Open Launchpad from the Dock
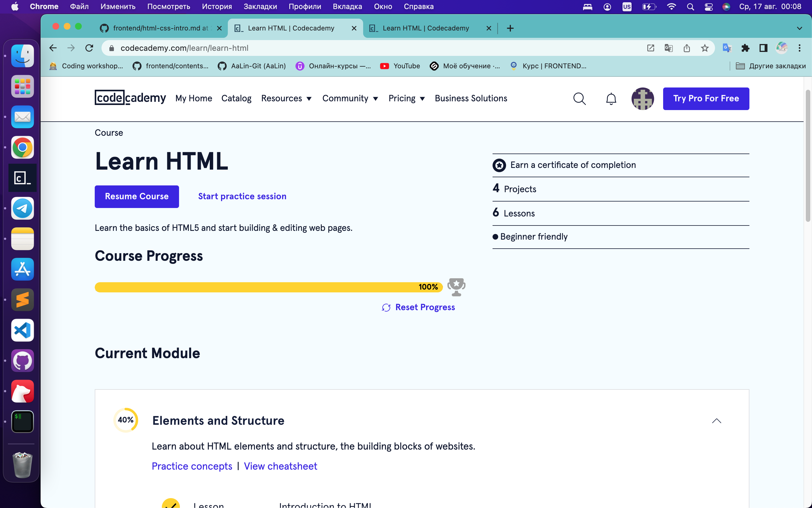 coord(23,86)
